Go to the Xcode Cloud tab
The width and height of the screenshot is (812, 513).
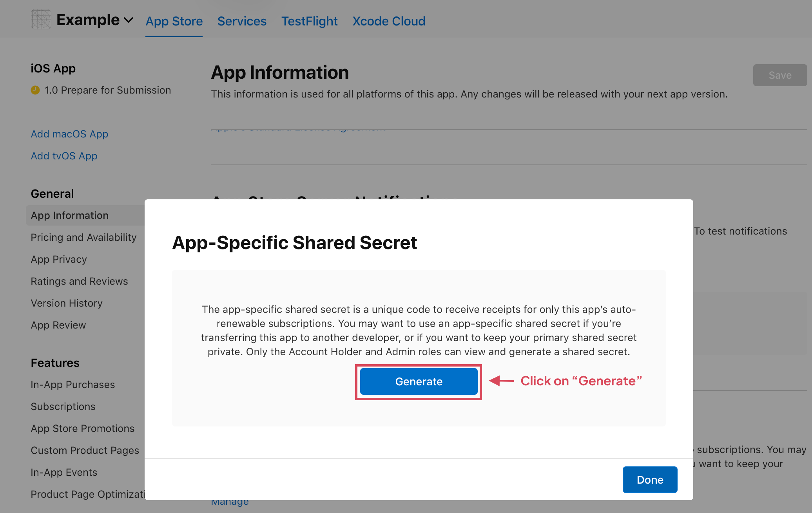[x=389, y=21]
